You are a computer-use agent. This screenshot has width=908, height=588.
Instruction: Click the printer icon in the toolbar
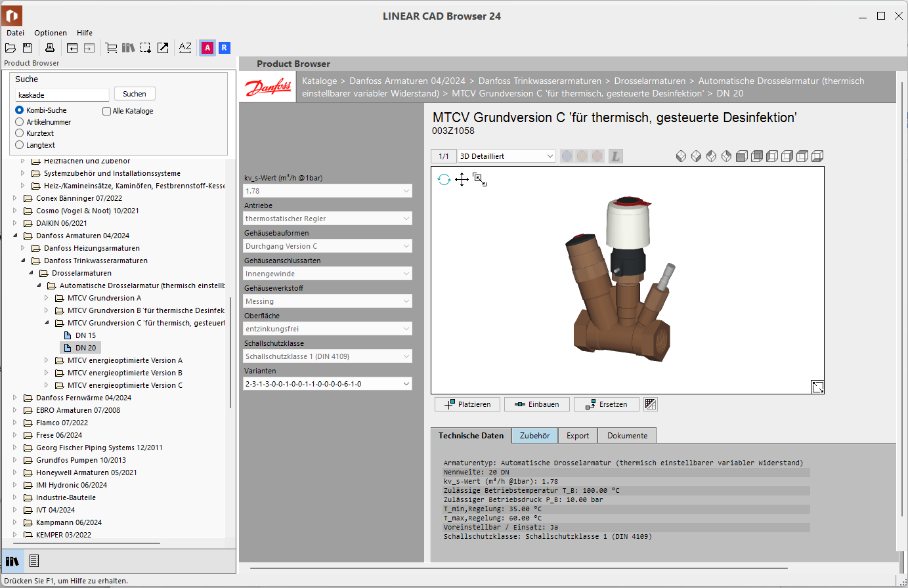tap(50, 48)
